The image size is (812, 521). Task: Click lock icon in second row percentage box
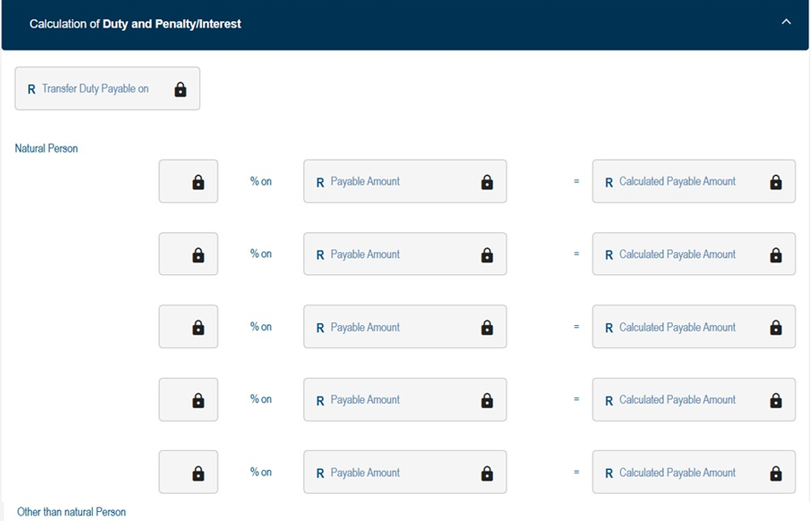coord(198,255)
